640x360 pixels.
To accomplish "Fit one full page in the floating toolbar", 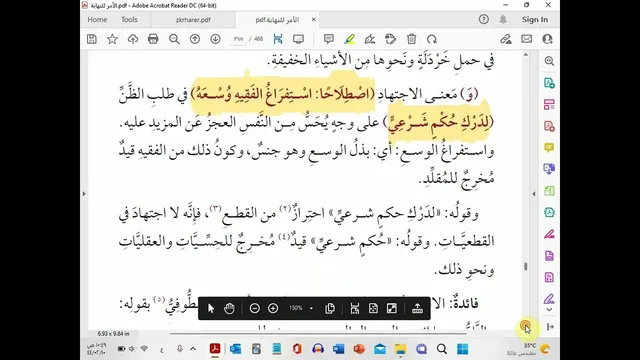I will coord(373,309).
